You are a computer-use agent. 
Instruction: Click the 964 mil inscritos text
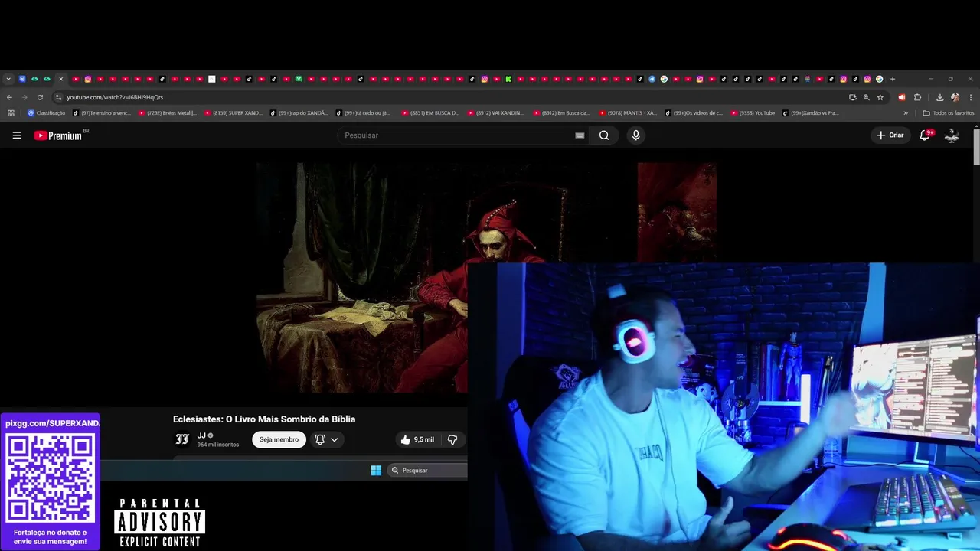tap(218, 445)
